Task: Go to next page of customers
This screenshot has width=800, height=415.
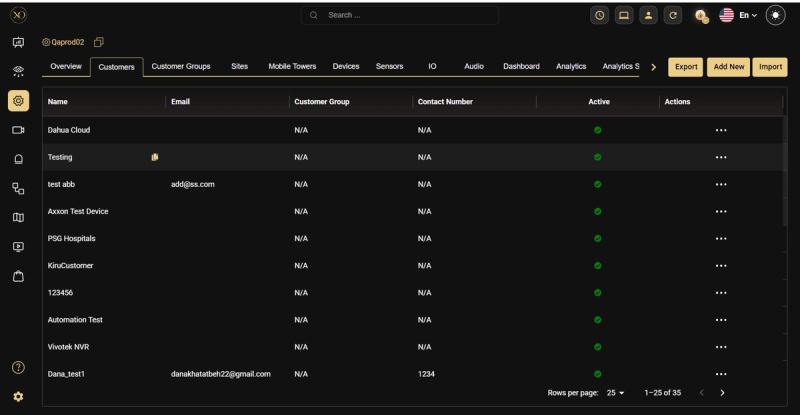Action: coord(722,393)
